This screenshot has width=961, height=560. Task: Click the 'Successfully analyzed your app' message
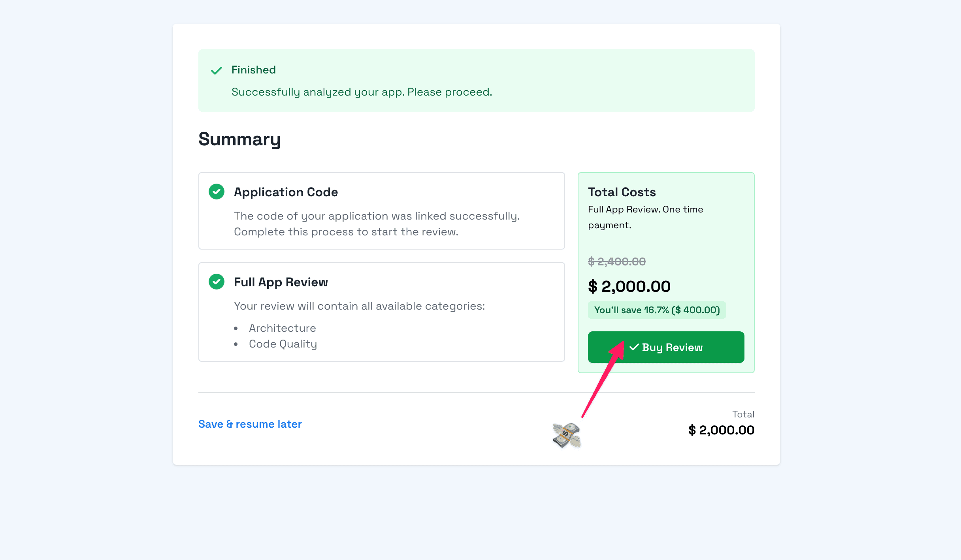[x=362, y=92]
